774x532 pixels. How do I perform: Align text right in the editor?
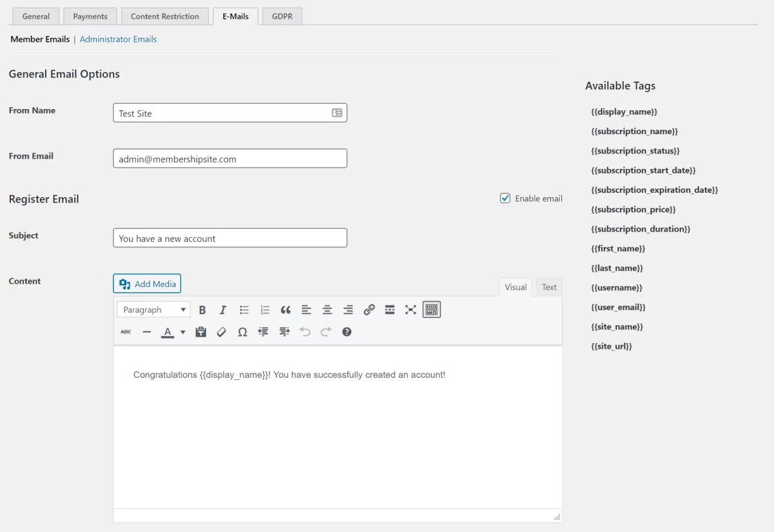click(x=348, y=310)
